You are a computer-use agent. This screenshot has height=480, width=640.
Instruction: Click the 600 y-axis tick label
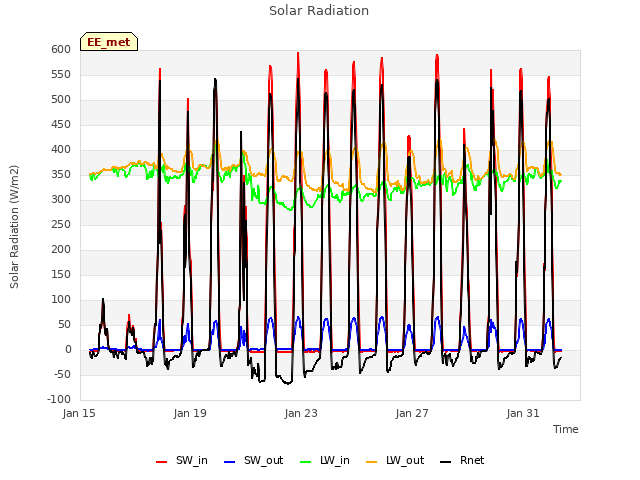coord(61,49)
